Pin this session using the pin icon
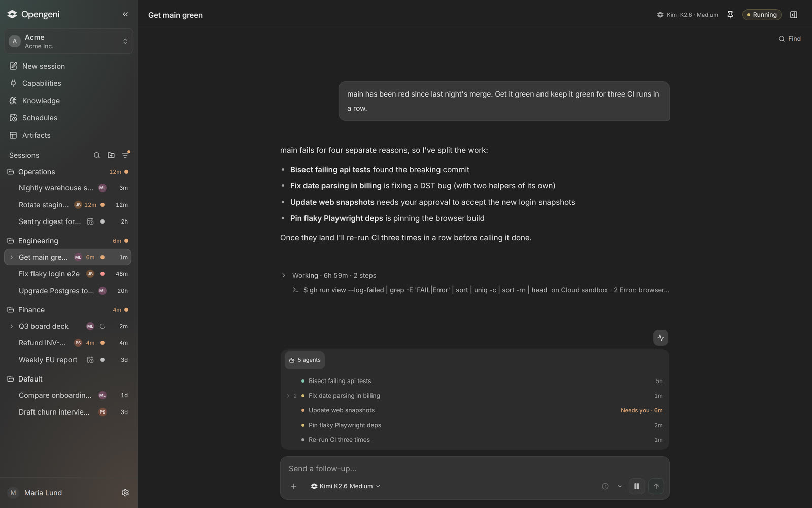This screenshot has height=508, width=812. point(730,15)
